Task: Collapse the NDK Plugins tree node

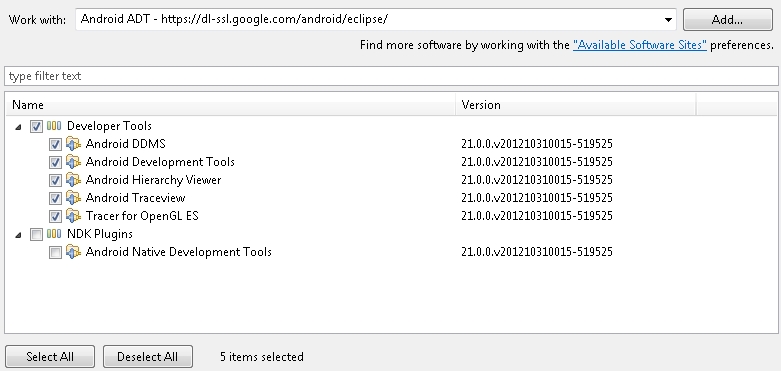Action: pyautogui.click(x=18, y=235)
